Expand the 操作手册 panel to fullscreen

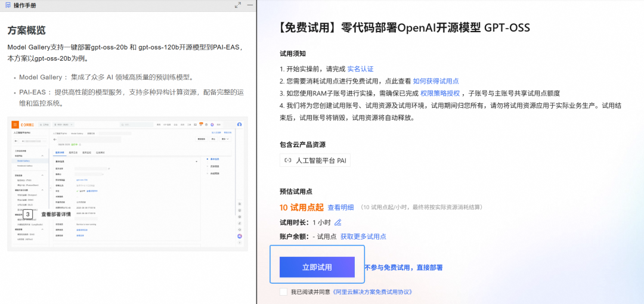pyautogui.click(x=238, y=5)
